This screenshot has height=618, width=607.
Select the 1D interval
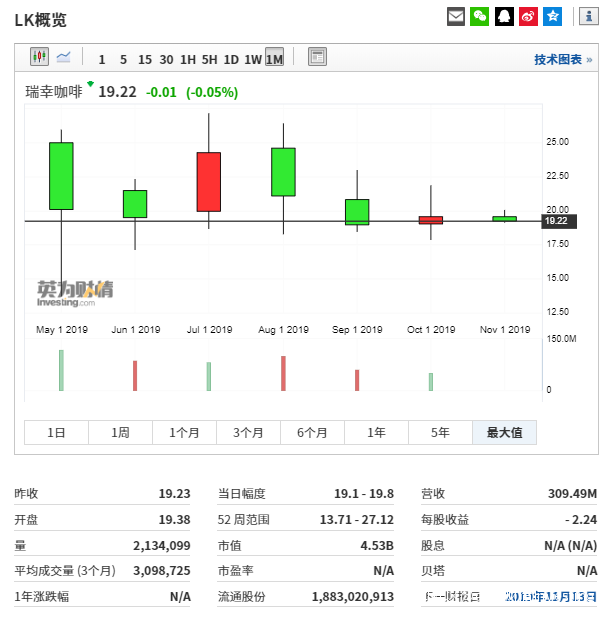click(231, 60)
